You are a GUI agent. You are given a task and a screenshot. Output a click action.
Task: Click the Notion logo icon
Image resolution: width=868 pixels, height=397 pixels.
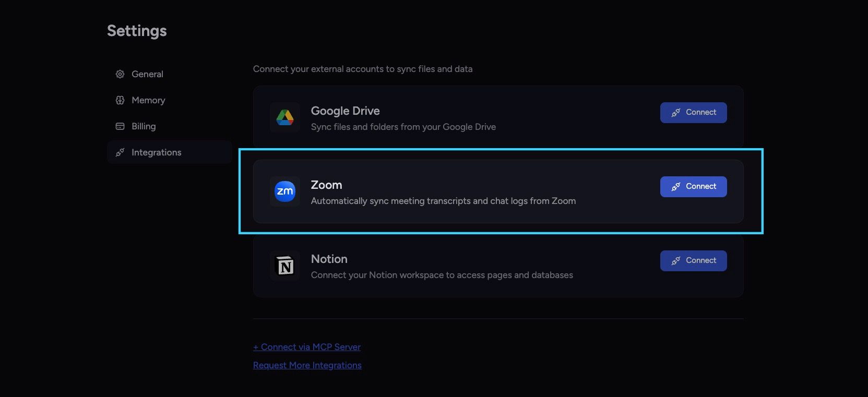point(285,266)
